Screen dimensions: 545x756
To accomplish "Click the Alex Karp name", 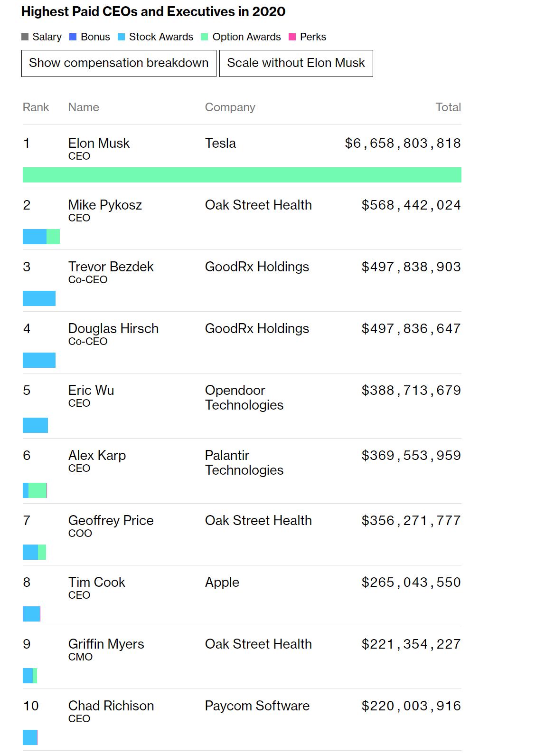I will tap(97, 455).
